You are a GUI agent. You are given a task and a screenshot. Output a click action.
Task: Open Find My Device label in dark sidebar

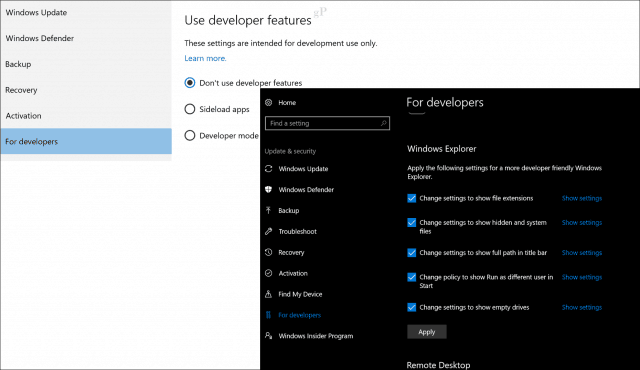click(300, 294)
